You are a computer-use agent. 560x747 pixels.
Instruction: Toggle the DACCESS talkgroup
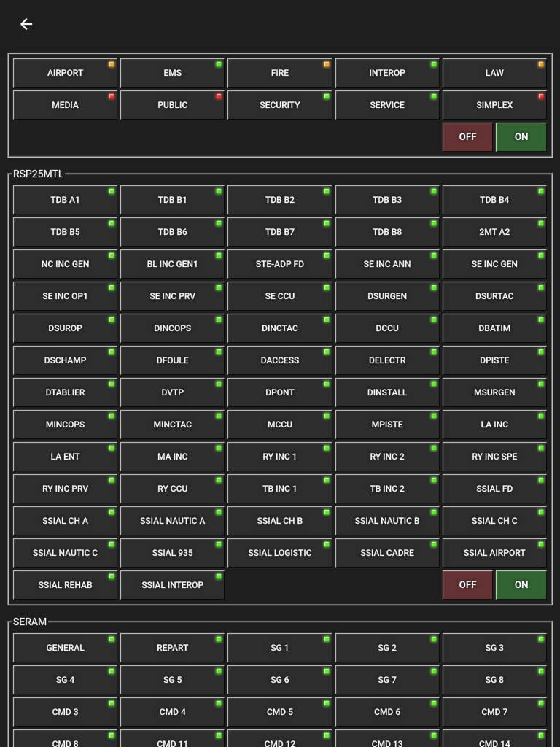coord(280,360)
